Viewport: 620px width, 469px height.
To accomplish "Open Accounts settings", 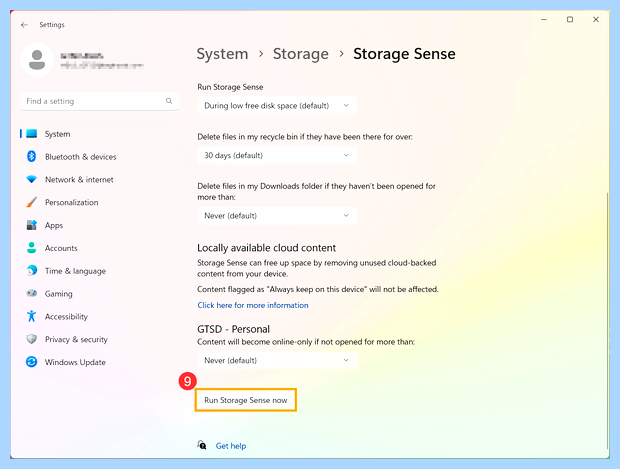I will click(99, 248).
